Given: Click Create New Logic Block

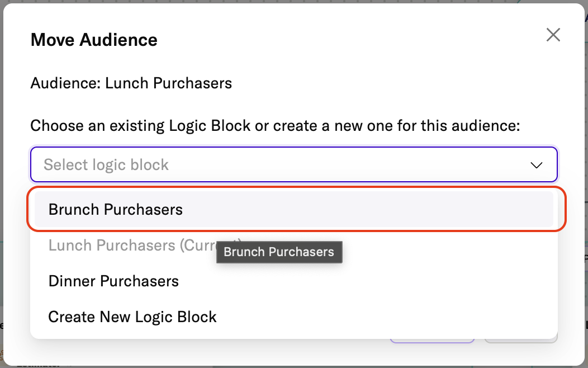Looking at the screenshot, I should [132, 317].
